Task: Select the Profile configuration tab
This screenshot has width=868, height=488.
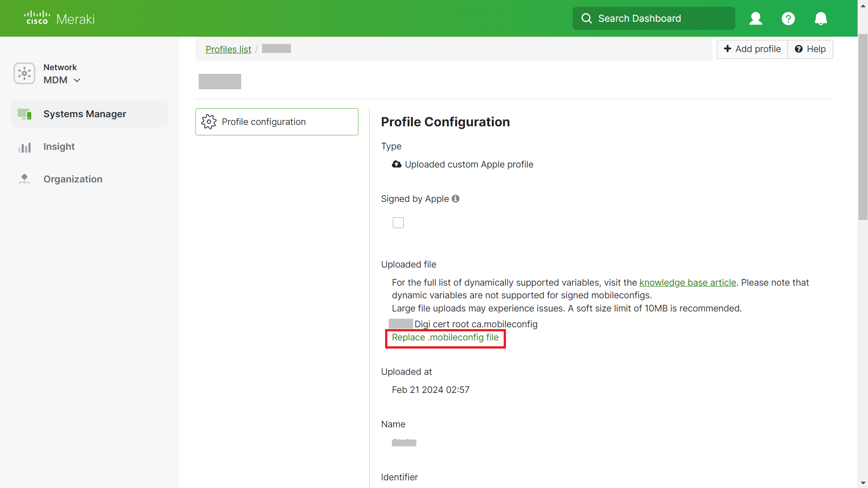Action: 277,122
